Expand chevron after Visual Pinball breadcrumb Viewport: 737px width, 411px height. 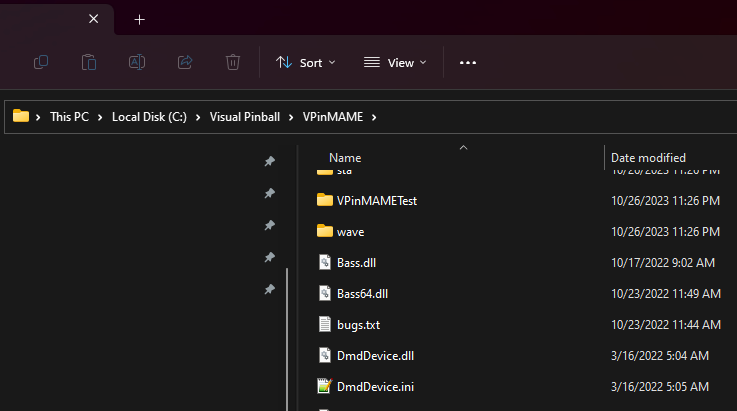point(291,117)
